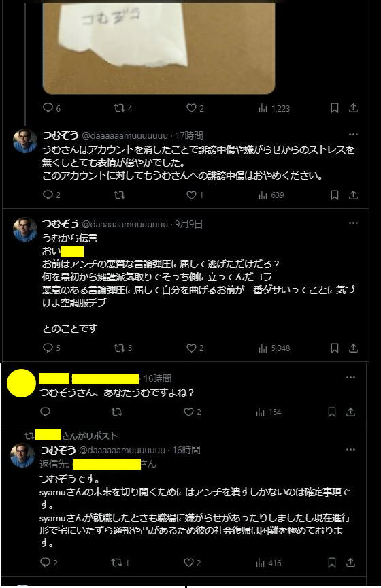Like the tweet with 5,048 views

[x=195, y=348]
